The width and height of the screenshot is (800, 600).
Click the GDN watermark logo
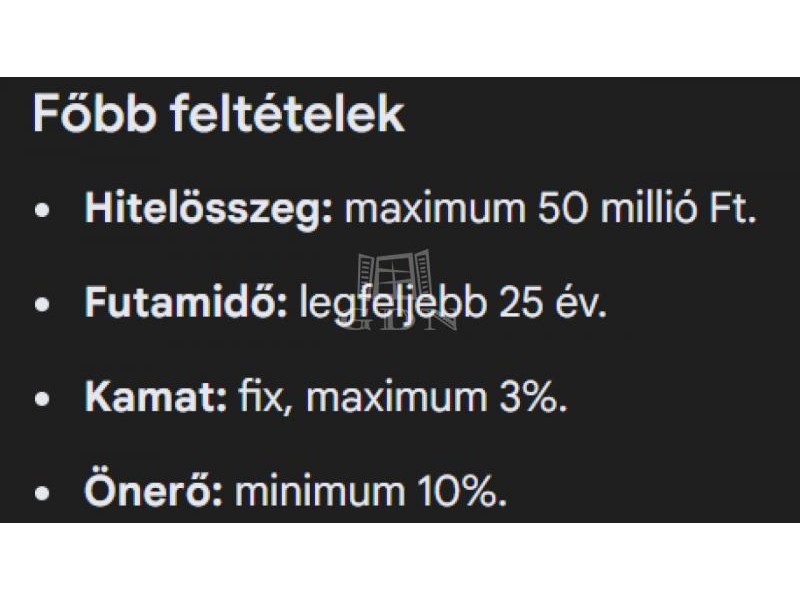[x=396, y=288]
